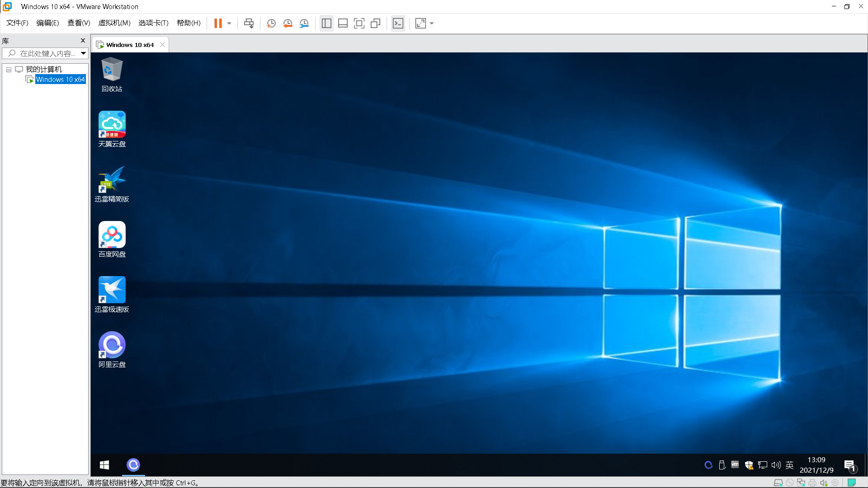Close the library panel
The height and width of the screenshot is (488, 868).
83,41
